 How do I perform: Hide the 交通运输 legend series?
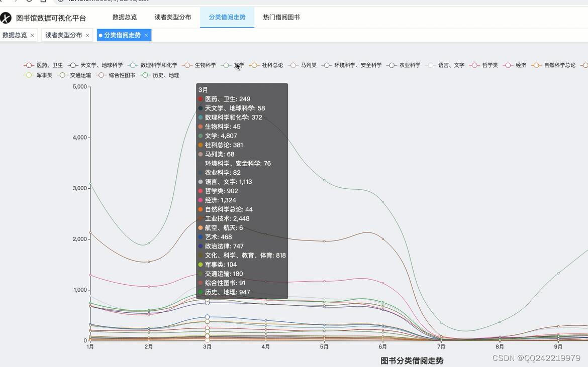click(x=74, y=75)
